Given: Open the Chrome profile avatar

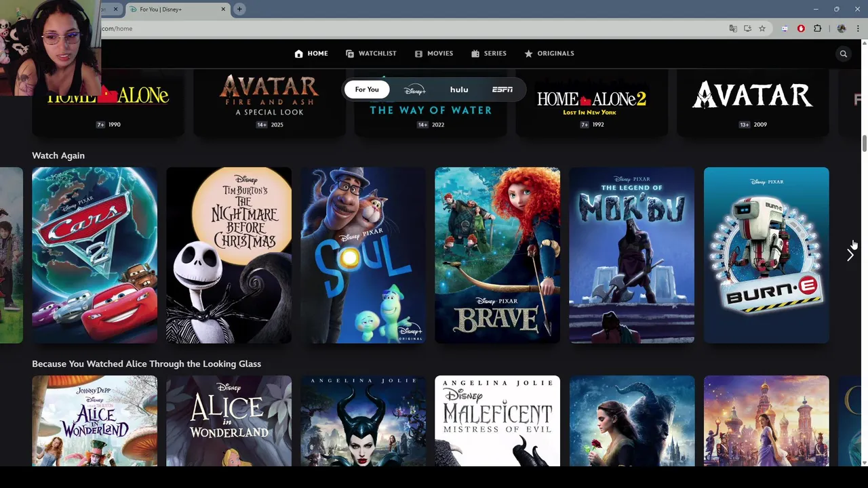Looking at the screenshot, I should tap(842, 28).
